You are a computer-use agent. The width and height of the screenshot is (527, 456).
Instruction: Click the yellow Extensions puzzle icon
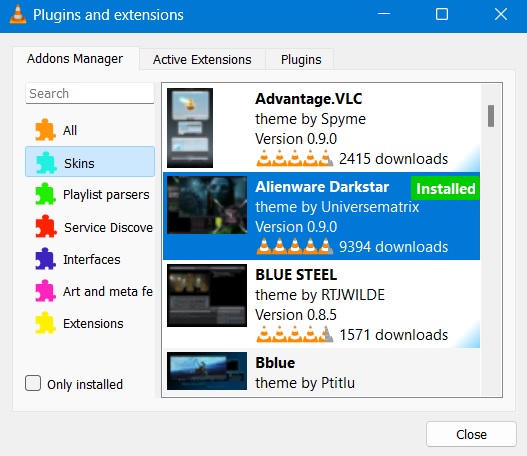pyautogui.click(x=45, y=323)
